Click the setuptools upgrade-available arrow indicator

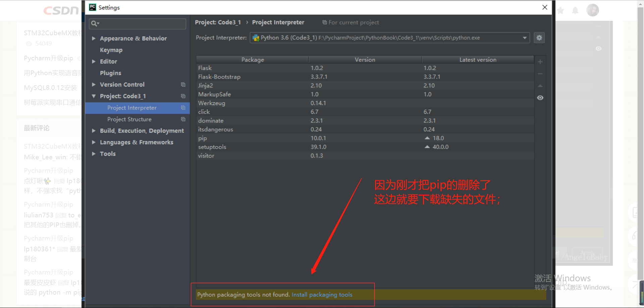(x=427, y=147)
